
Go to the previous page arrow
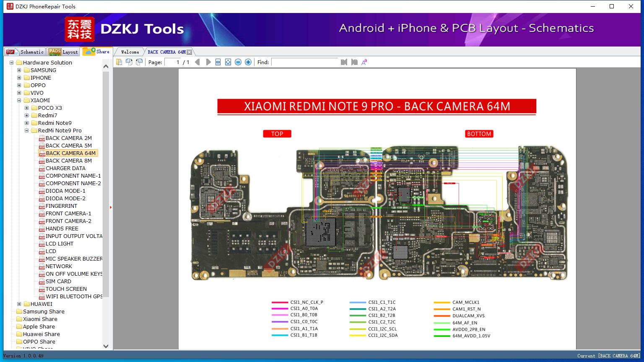coord(197,62)
